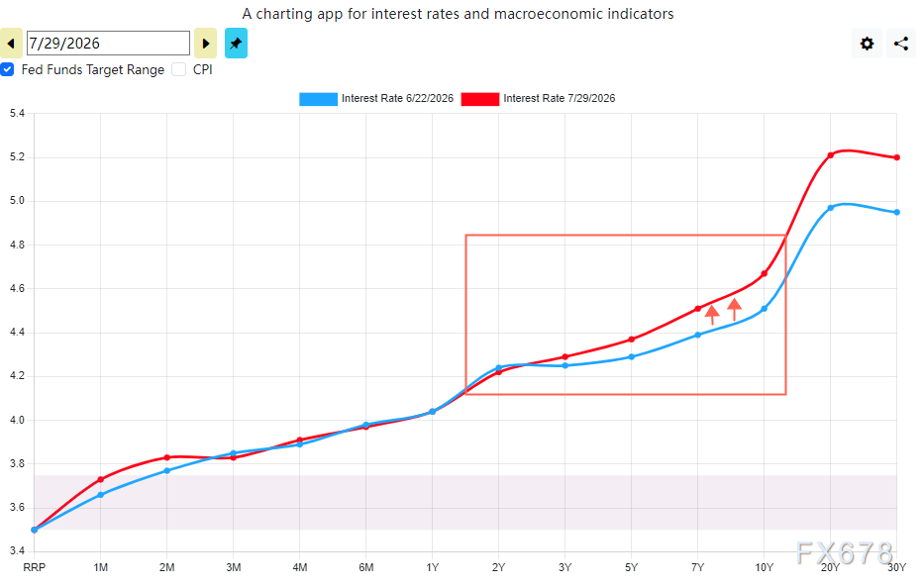Select the red 1M data point

[101, 480]
